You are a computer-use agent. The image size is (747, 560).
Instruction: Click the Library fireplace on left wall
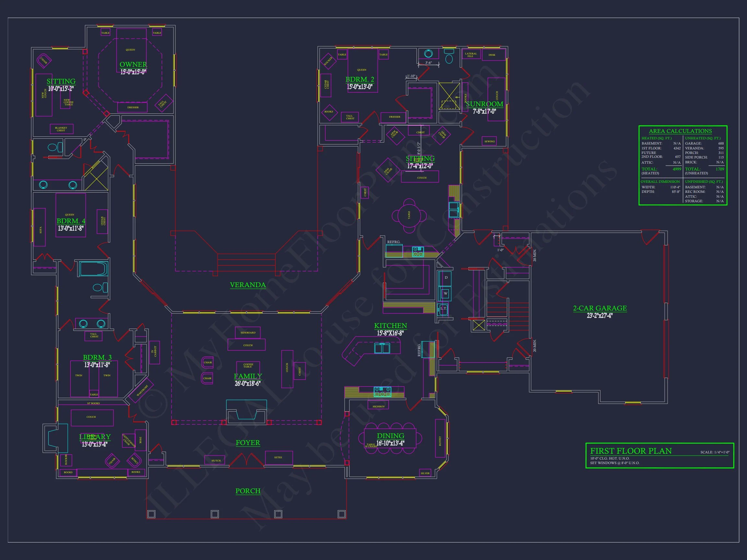click(54, 438)
